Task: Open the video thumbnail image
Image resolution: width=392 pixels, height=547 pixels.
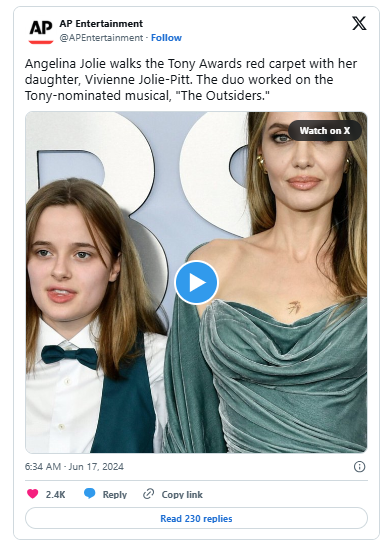Action: (196, 282)
